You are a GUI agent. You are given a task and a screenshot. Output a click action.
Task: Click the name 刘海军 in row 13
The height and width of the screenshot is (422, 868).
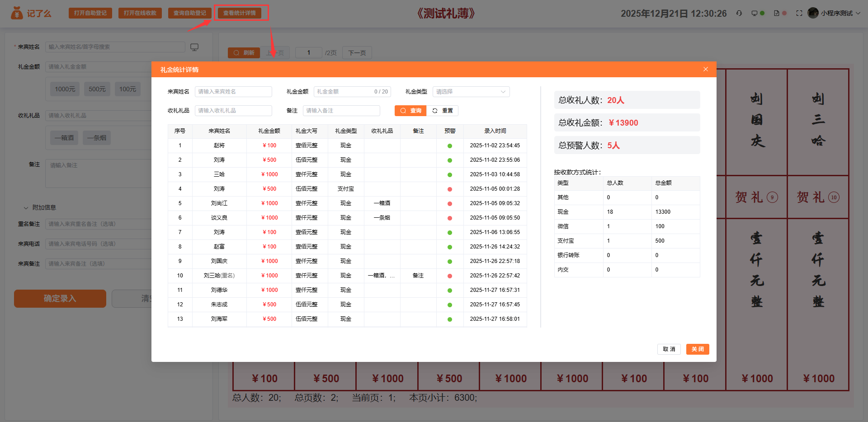coord(219,319)
